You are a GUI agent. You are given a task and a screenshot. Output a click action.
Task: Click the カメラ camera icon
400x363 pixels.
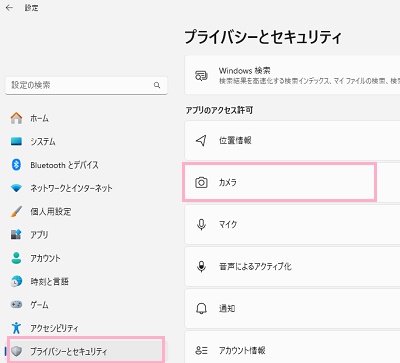click(x=201, y=182)
